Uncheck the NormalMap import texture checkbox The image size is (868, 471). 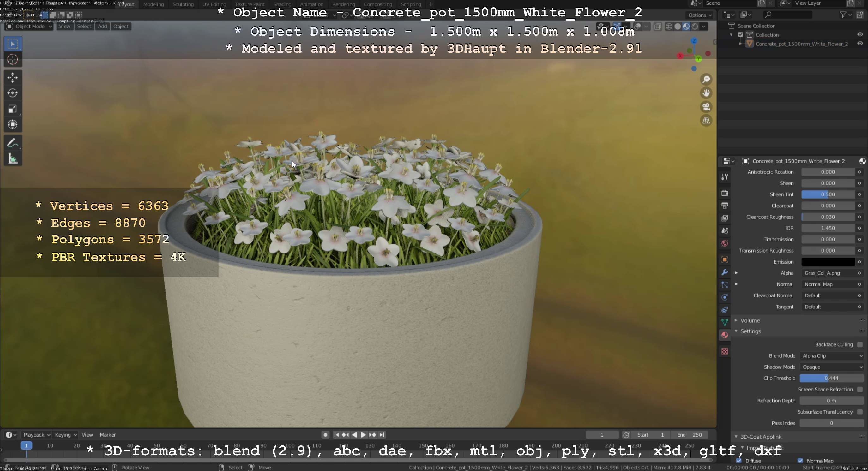click(800, 461)
